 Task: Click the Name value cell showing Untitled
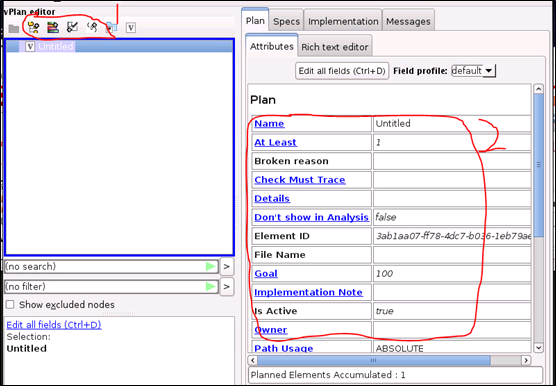pyautogui.click(x=452, y=124)
